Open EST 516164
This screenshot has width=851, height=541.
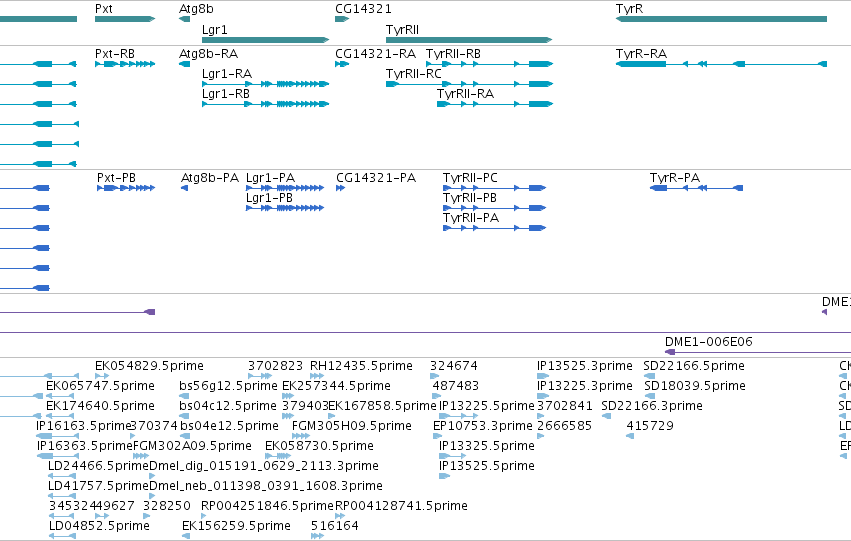click(x=334, y=526)
